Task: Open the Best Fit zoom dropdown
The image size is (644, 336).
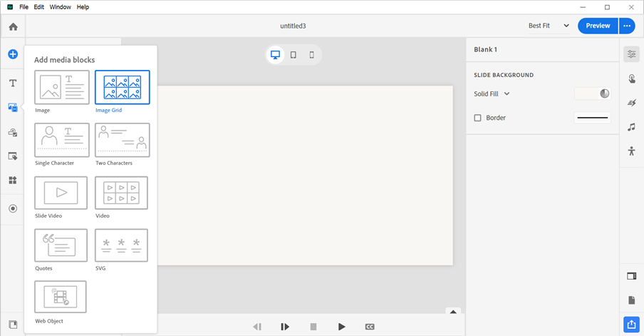Action: 549,26
